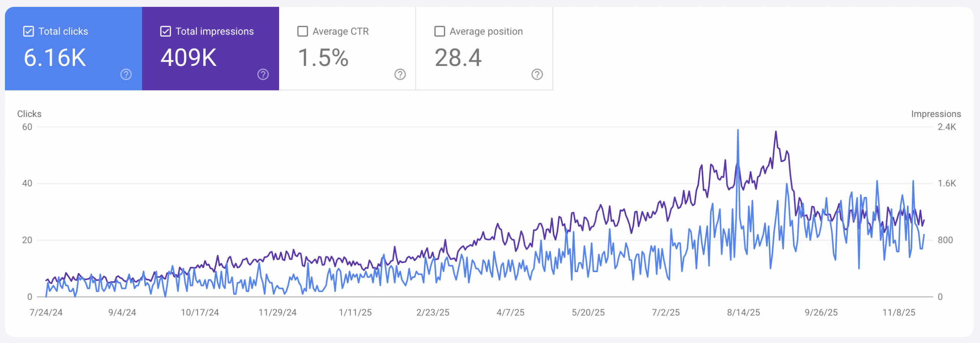Screen dimensions: 980x343
Task: Disable the Total impressions checkbox
Action: point(165,31)
